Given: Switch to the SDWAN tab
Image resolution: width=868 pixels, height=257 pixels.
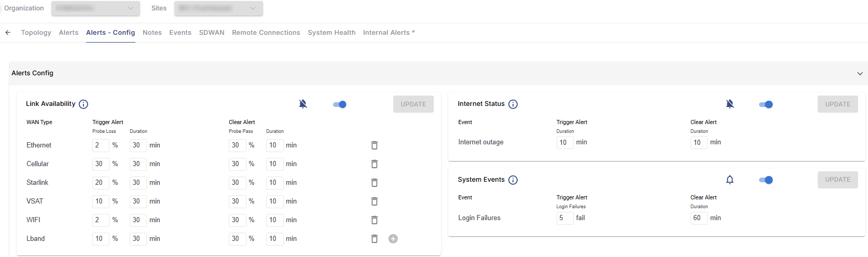Looking at the screenshot, I should tap(212, 32).
